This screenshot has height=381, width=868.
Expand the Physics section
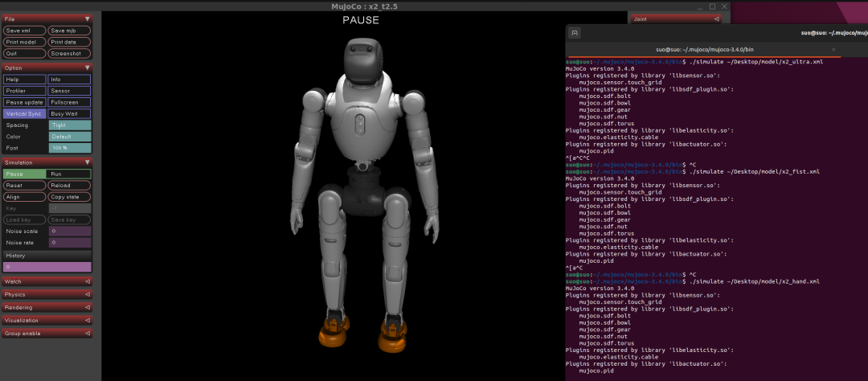point(47,295)
